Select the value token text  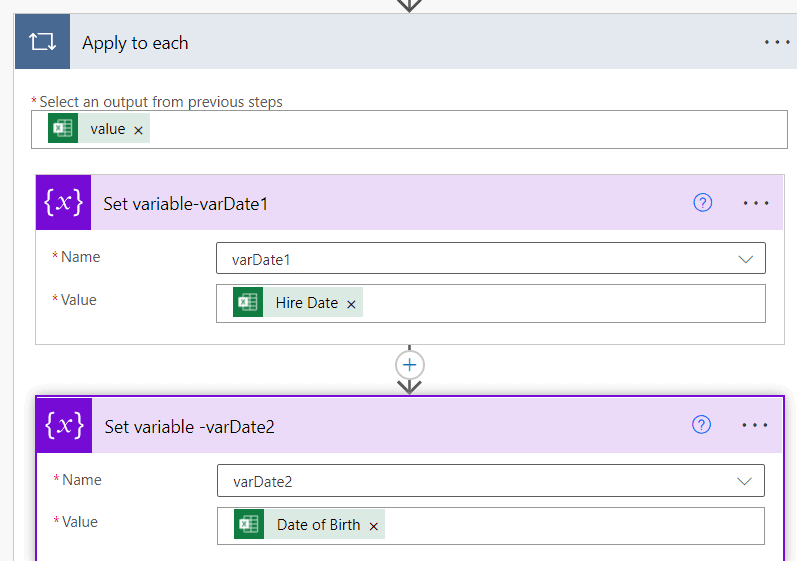(x=108, y=129)
